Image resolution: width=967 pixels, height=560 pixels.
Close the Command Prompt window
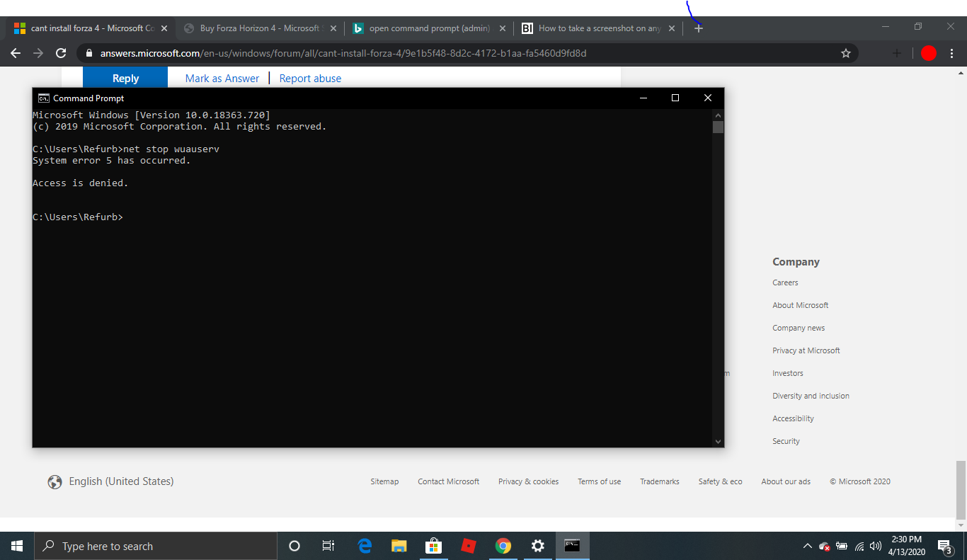708,98
